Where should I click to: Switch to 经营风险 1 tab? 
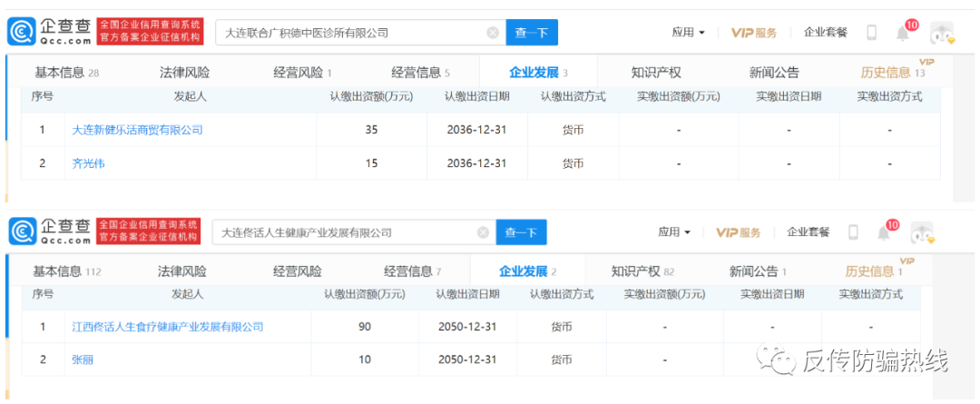tap(302, 73)
